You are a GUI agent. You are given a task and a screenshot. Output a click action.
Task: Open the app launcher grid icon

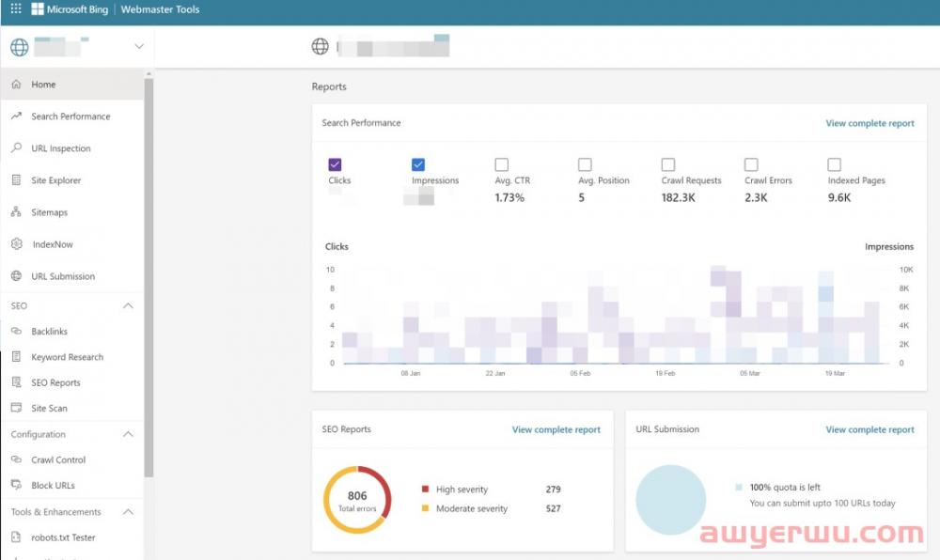pos(16,9)
